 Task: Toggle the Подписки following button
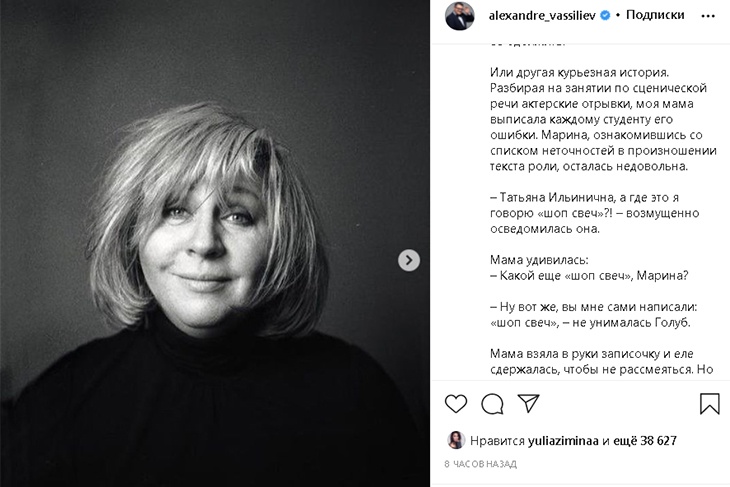pos(657,16)
